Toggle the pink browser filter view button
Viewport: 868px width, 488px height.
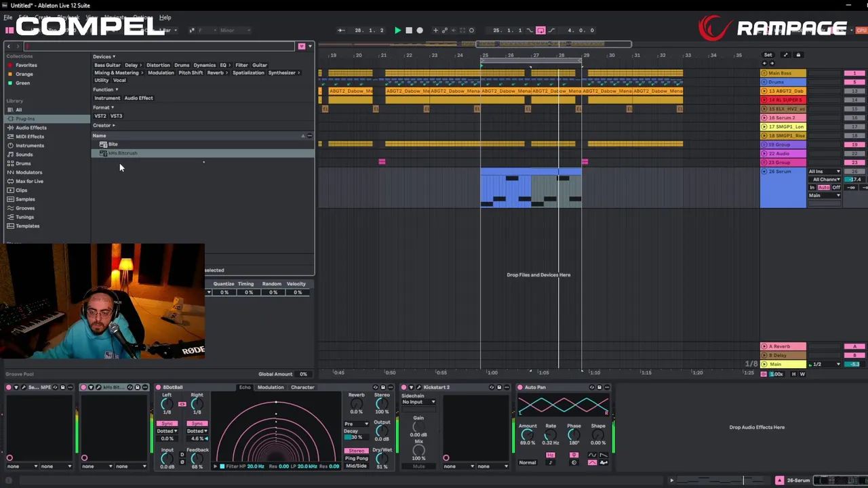coord(302,46)
